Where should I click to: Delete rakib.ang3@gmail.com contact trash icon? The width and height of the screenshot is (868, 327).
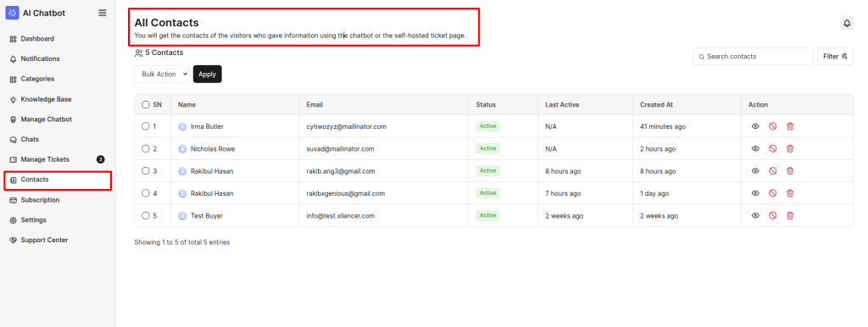tap(790, 171)
